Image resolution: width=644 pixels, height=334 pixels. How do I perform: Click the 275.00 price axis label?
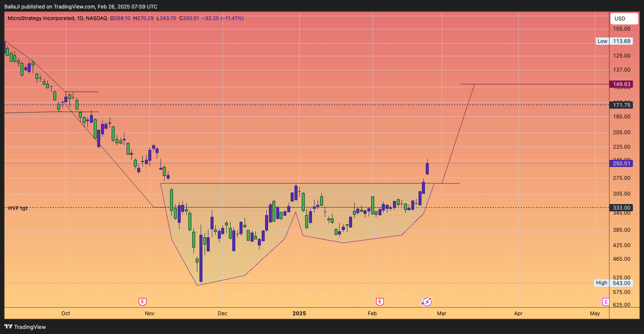point(621,178)
